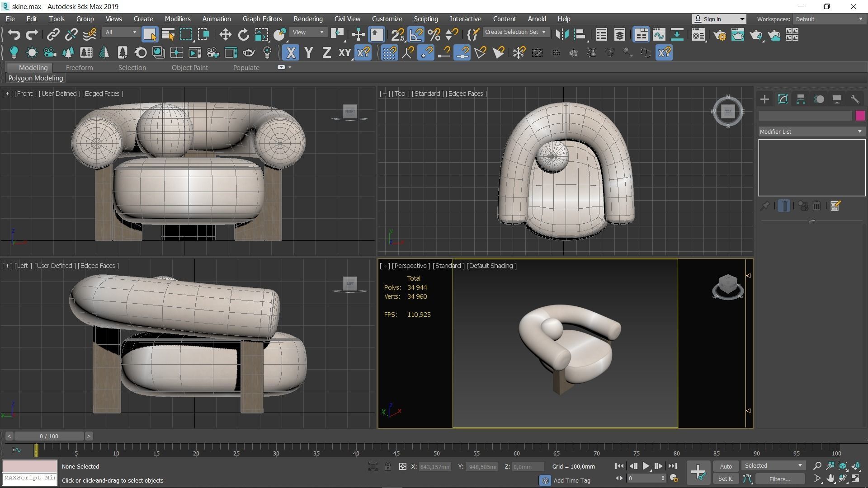Toggle the Y axis constraint
This screenshot has width=868, height=488.
(309, 52)
